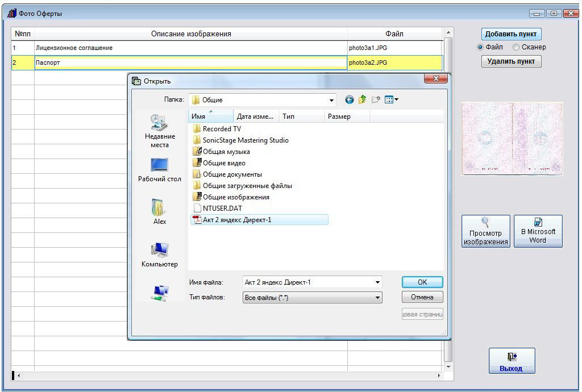
Task: Open Alex user folder shortcut
Action: click(160, 212)
